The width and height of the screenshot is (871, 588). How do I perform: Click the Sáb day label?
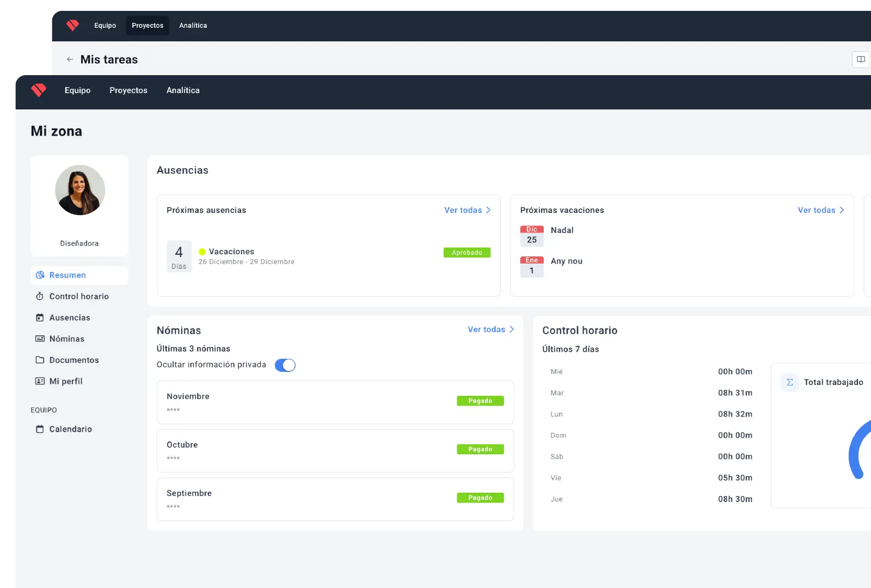[557, 457]
